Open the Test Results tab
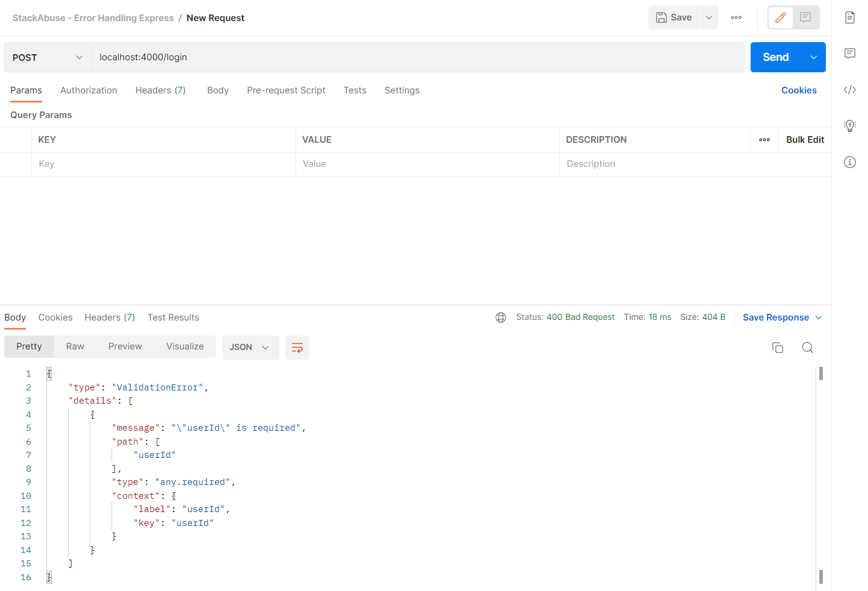 [x=173, y=317]
